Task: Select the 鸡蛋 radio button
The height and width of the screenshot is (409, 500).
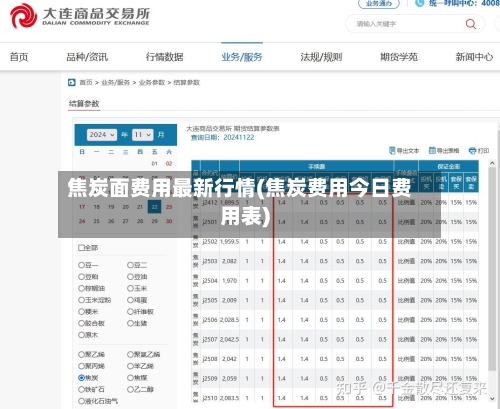Action: pyautogui.click(x=130, y=300)
